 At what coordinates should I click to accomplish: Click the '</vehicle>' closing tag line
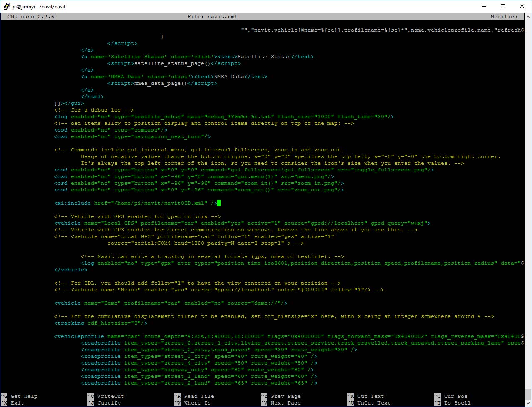pos(71,270)
